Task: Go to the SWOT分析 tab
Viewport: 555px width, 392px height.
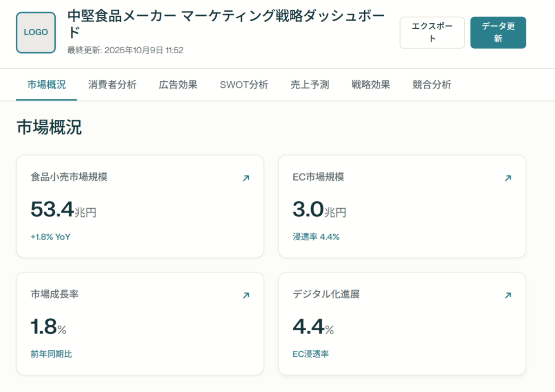Action: click(244, 85)
